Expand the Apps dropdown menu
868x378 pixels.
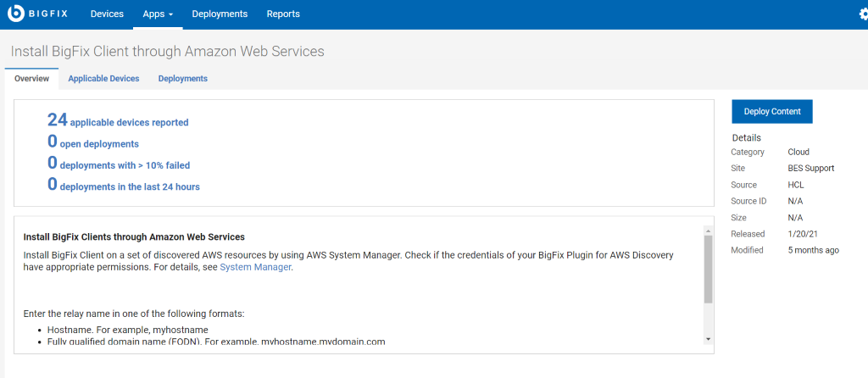[158, 14]
